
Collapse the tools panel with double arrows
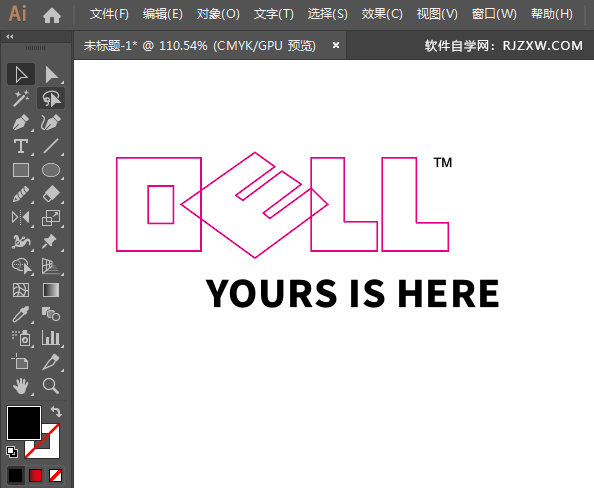[x=10, y=36]
